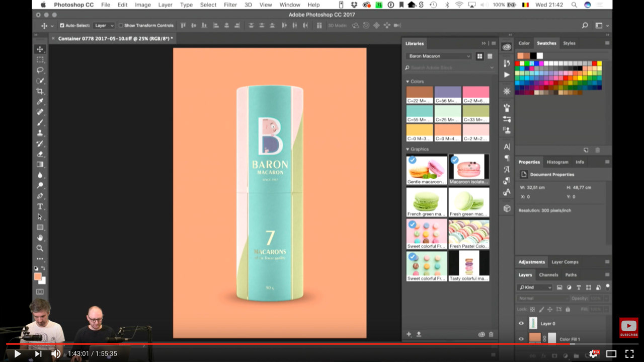
Task: Hide Layer 0 with eye icon
Action: point(521,324)
